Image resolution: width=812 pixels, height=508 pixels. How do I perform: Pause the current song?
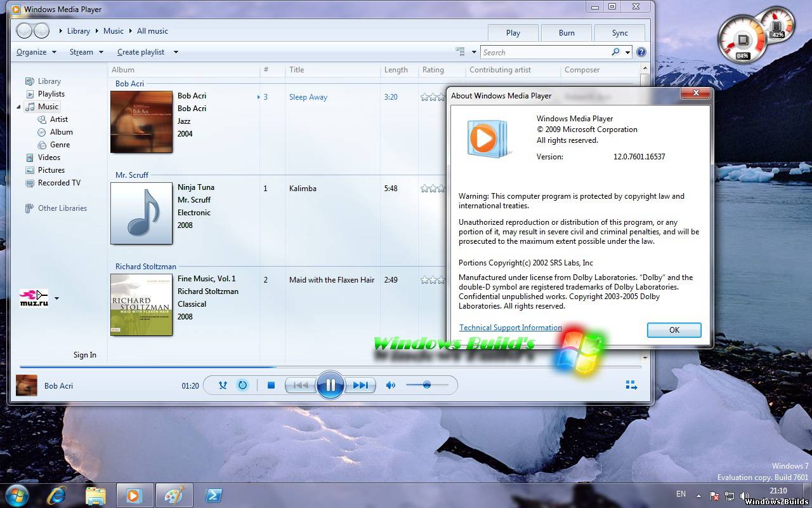(330, 385)
